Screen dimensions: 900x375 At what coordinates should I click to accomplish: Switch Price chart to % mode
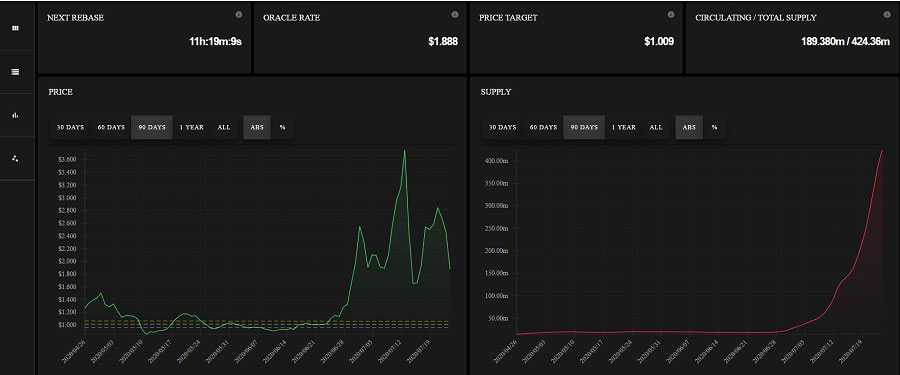coord(282,127)
